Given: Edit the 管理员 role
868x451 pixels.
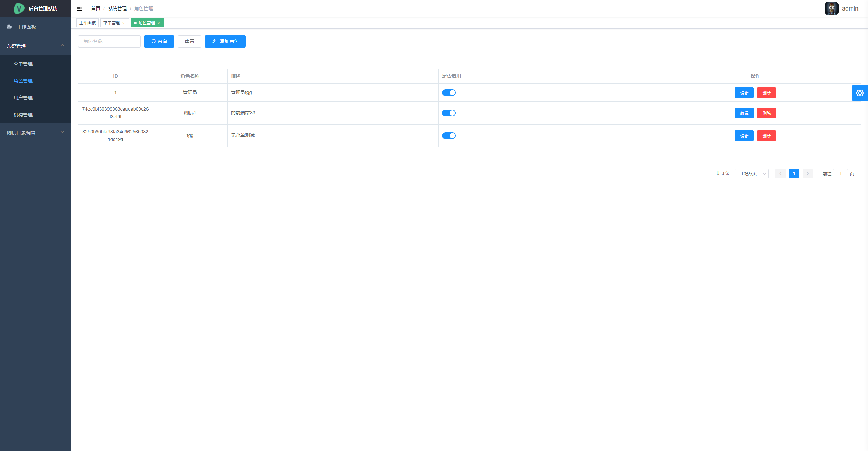Looking at the screenshot, I should [x=744, y=93].
